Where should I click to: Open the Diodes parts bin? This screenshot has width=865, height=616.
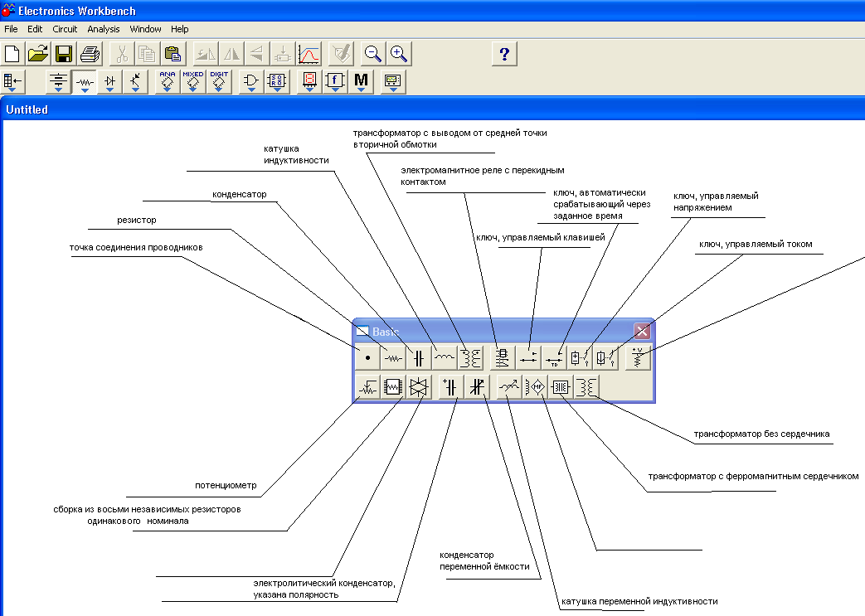(x=109, y=82)
